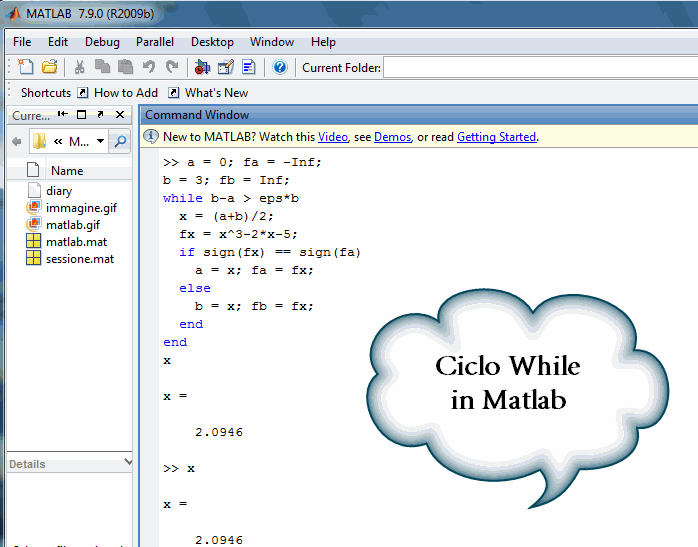
Task: Click the What's New shortcut icon
Action: click(x=173, y=93)
